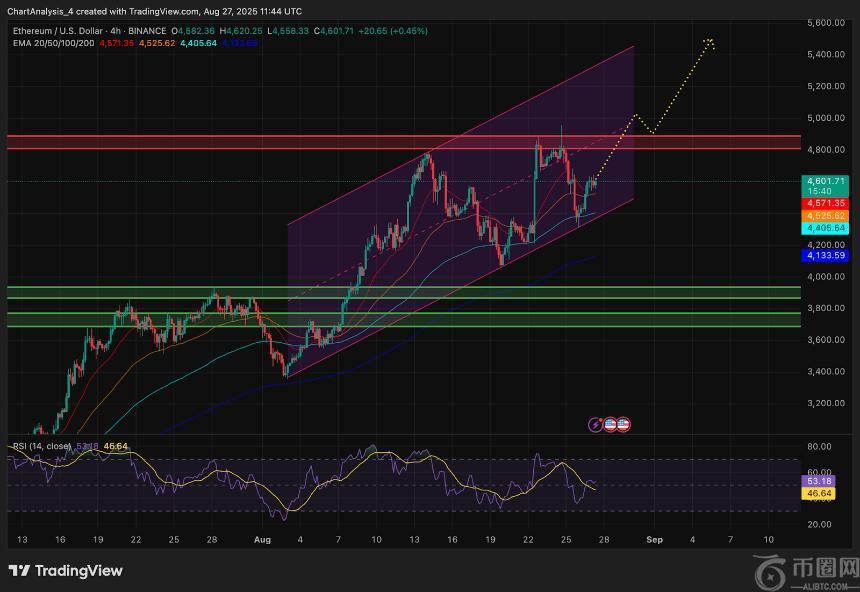Click the 5,000.00 level on price axis
This screenshot has height=592, width=860.
click(x=825, y=118)
